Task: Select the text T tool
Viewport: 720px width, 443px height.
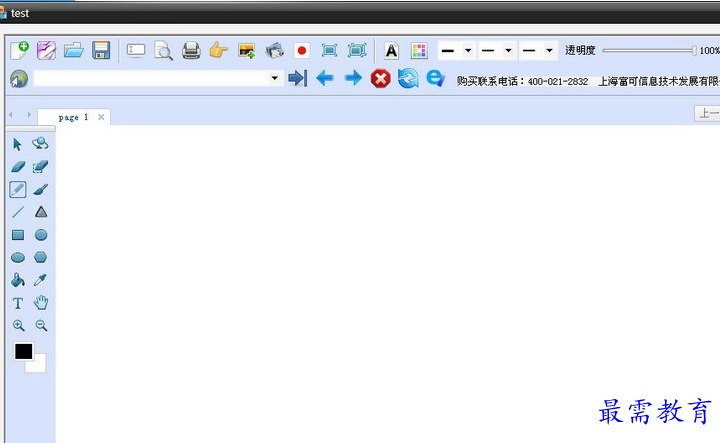Action: 17,303
